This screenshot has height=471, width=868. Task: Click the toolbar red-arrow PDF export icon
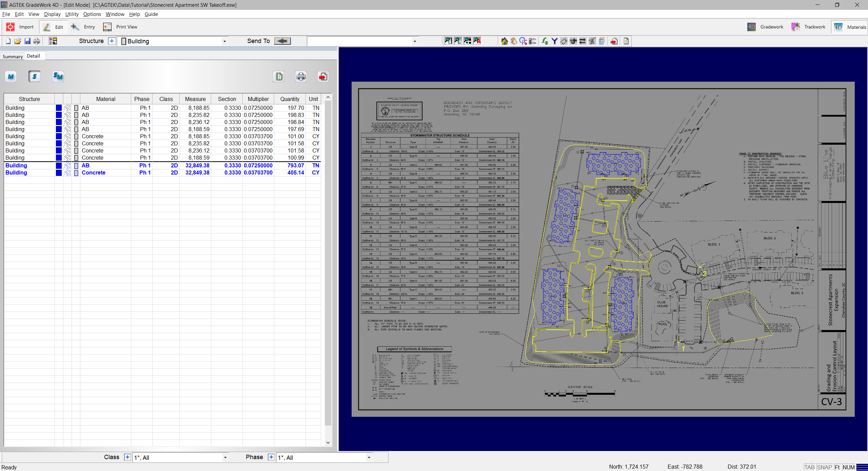pos(614,41)
